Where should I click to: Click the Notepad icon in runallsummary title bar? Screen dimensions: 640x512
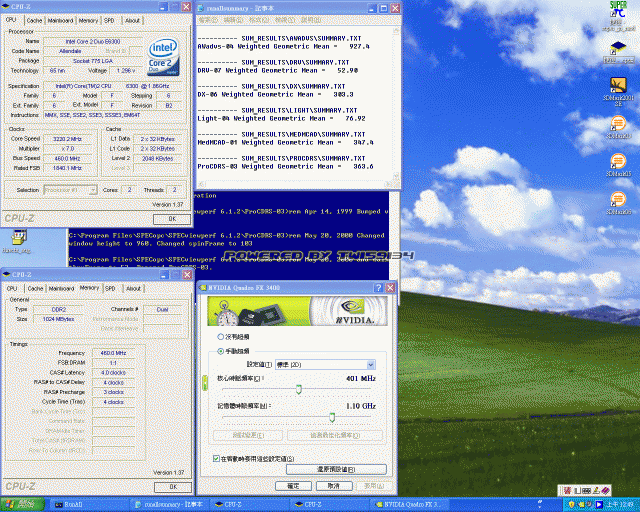point(201,8)
